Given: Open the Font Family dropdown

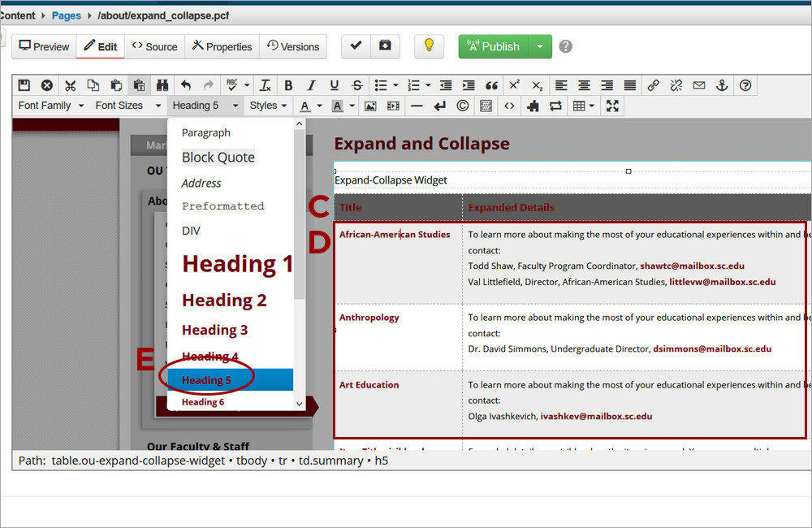Looking at the screenshot, I should 50,106.
